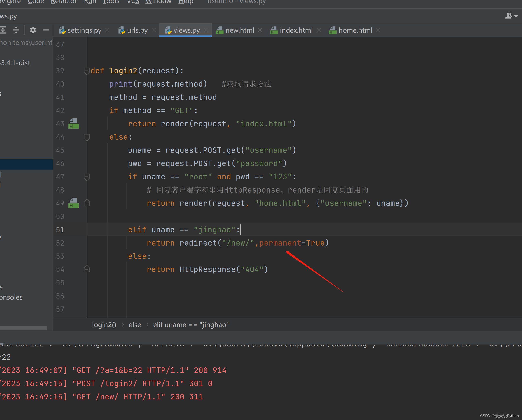522x420 pixels.
Task: Expand all in the project panel
Action: click(3, 30)
